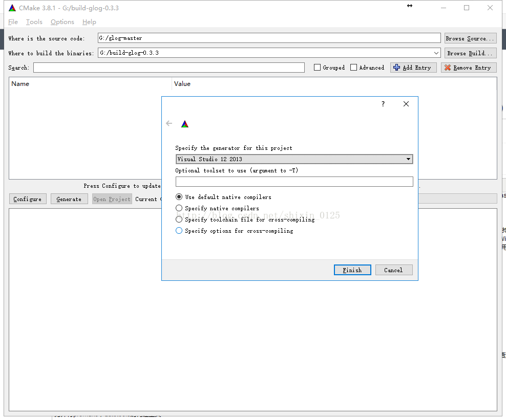Open the Tools menu
This screenshot has width=506, height=420.
pyautogui.click(x=34, y=22)
